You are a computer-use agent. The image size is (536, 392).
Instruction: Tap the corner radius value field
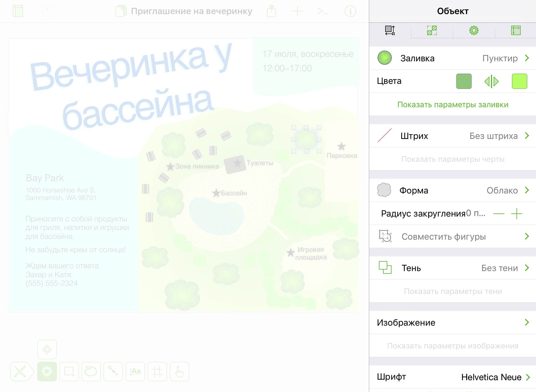476,213
